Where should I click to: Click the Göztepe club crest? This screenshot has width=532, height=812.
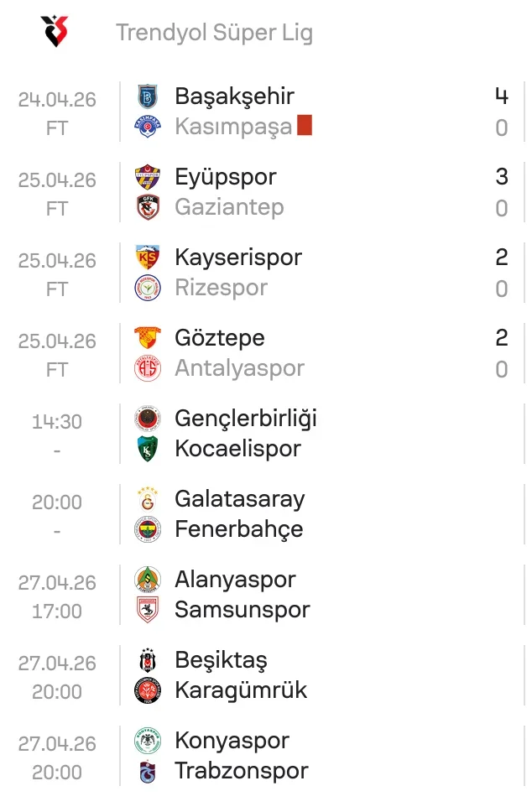coord(148,338)
